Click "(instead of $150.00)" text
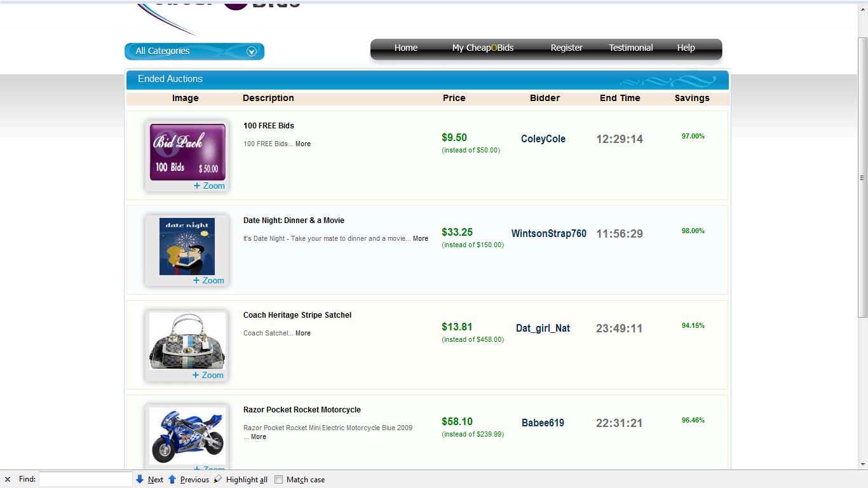 [x=473, y=245]
